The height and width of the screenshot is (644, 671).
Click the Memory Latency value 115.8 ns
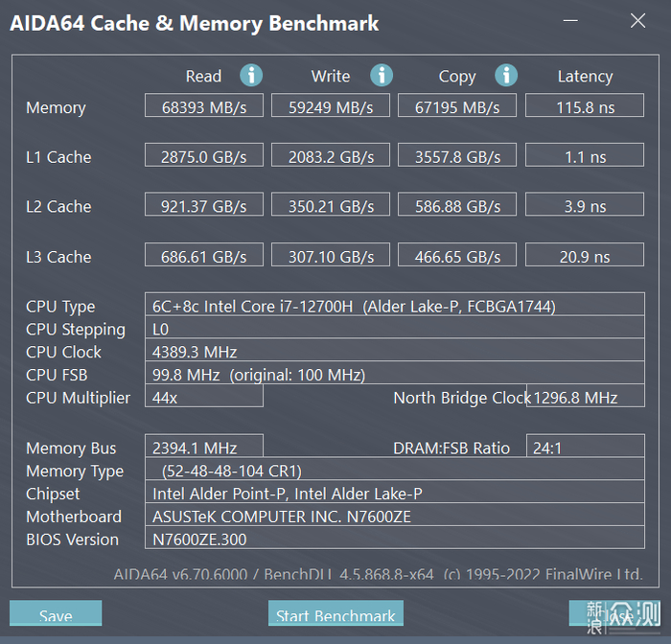coord(585,107)
